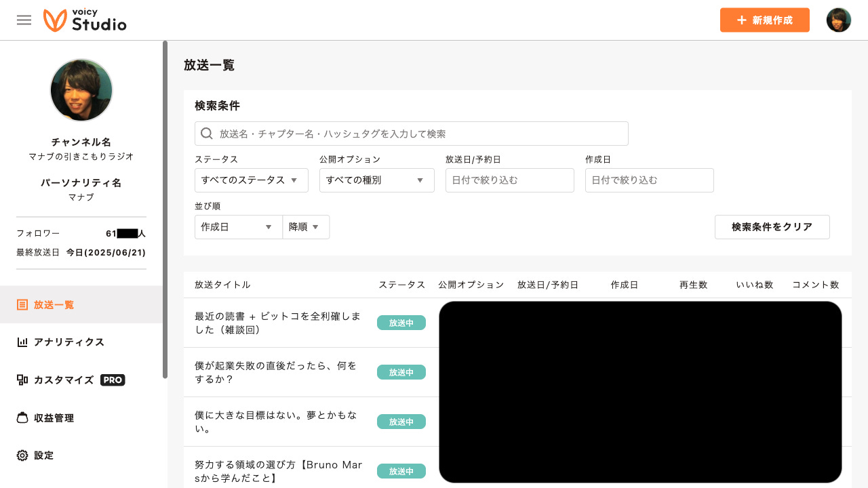Click the いいね数 column header

coord(755,285)
